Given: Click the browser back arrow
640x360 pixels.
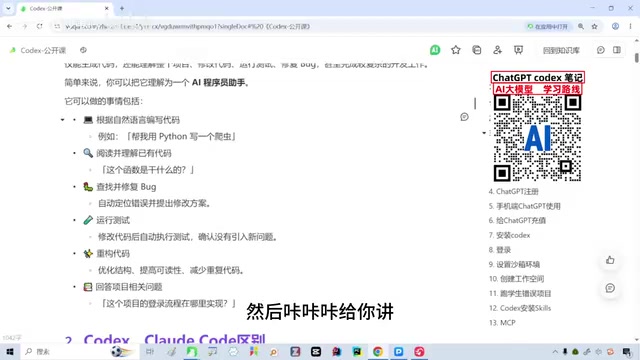Looking at the screenshot, I should [9, 26].
